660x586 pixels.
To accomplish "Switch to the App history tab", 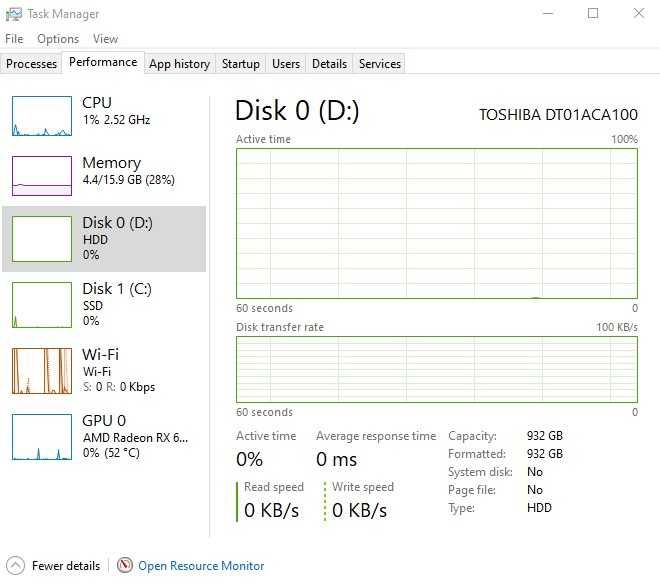I will [x=179, y=64].
